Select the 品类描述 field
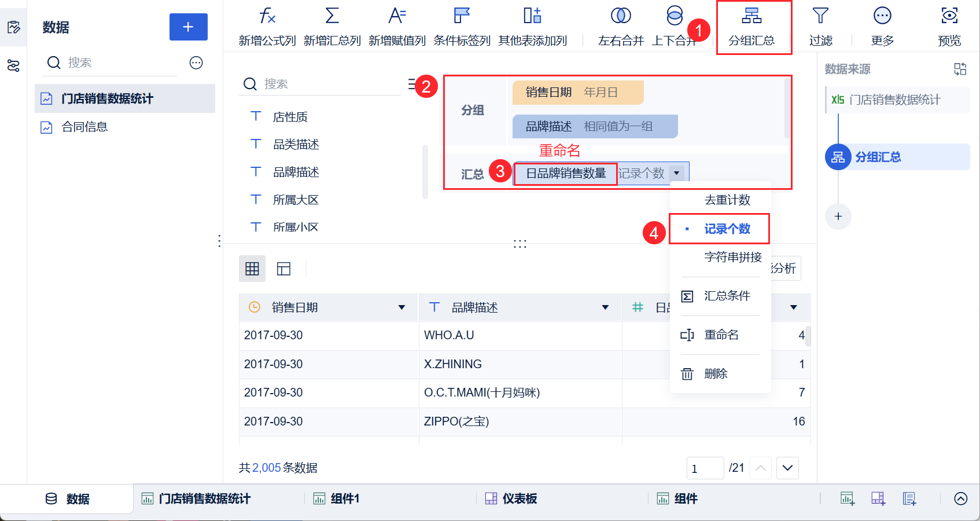 click(x=296, y=144)
